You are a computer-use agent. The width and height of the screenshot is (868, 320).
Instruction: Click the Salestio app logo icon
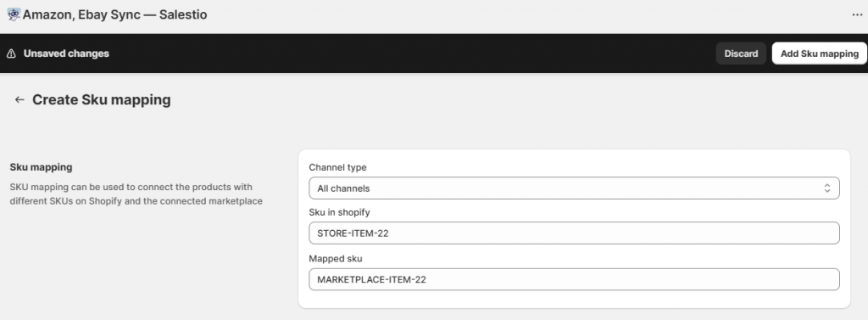click(14, 14)
